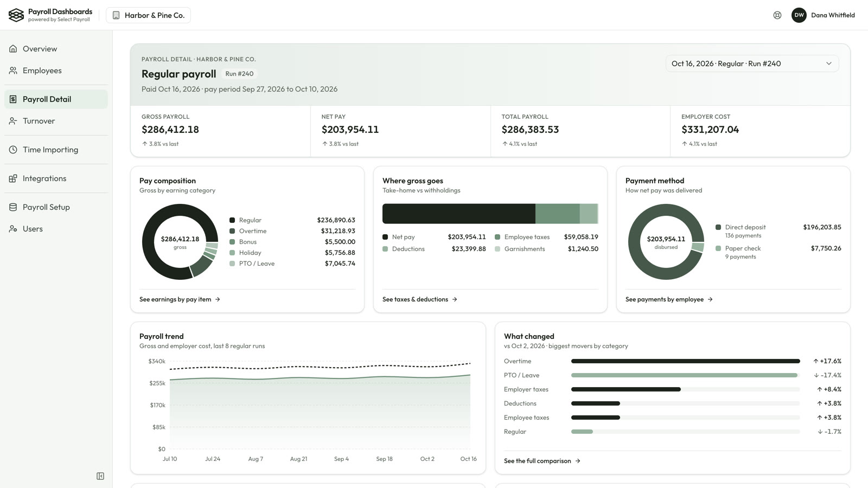Click the PTO / Leave -17.4% change bar
This screenshot has width=868, height=488.
pos(685,375)
